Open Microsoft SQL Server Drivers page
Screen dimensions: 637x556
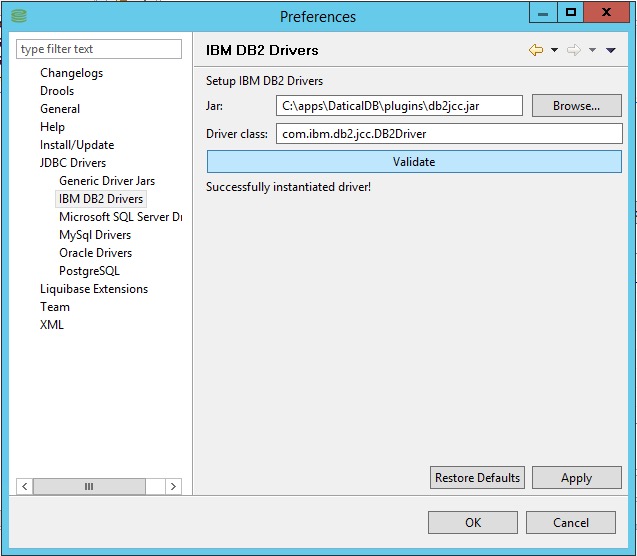[x=120, y=217]
